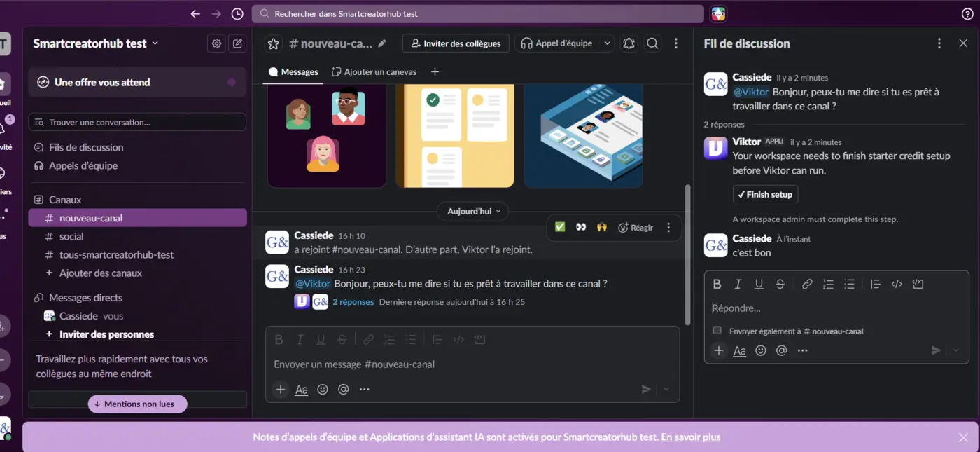Open the history clock icon
Image resolution: width=980 pixels, height=452 pixels.
coord(237,14)
